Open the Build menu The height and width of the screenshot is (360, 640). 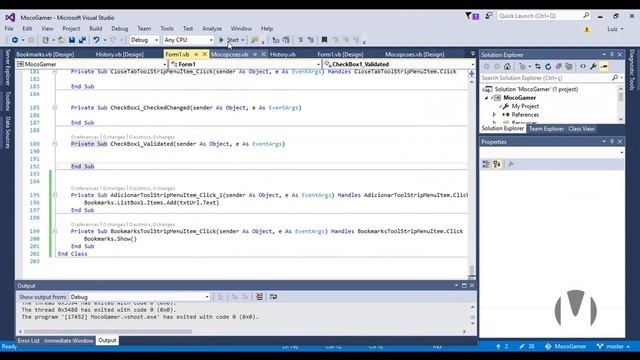click(96, 29)
